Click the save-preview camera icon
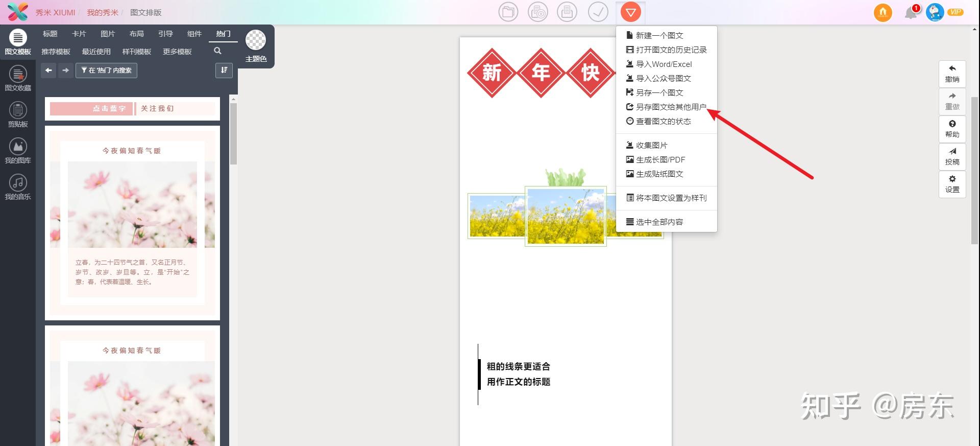This screenshot has height=446, width=980. pos(538,12)
